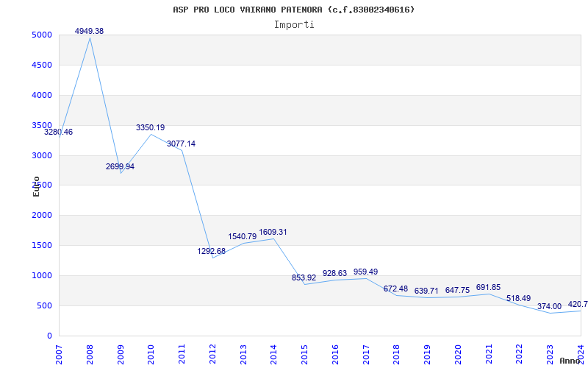Select the x-axis year 2019
The width and height of the screenshot is (588, 368).
click(428, 355)
